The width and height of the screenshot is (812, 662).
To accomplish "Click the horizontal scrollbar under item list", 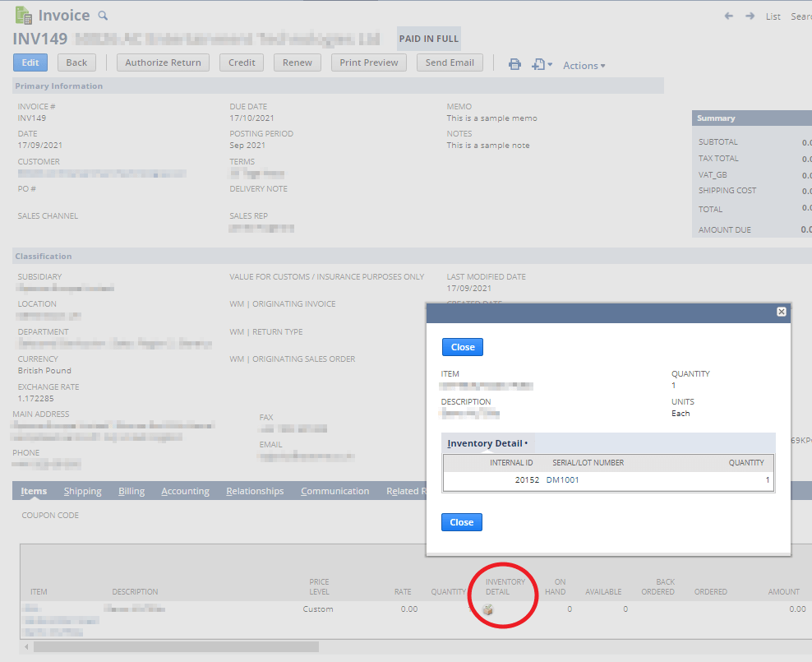I will click(x=176, y=647).
